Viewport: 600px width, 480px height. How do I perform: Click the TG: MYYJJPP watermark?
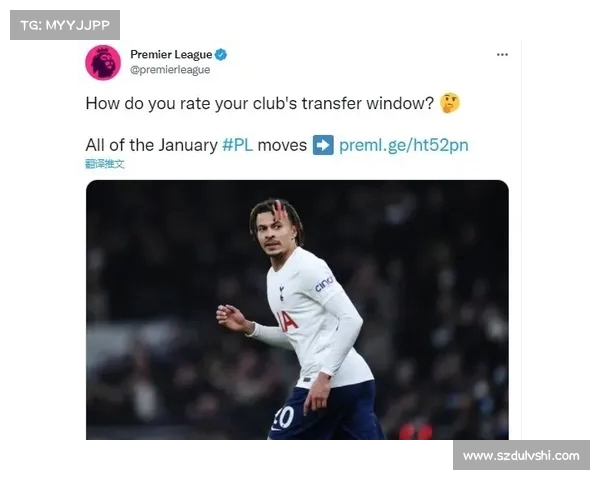coord(65,25)
